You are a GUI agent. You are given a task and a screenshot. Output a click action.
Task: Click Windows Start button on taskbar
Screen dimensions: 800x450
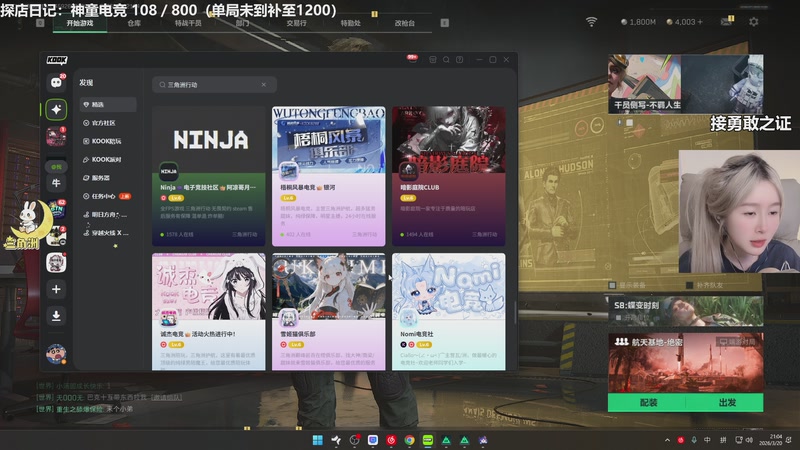[317, 440]
